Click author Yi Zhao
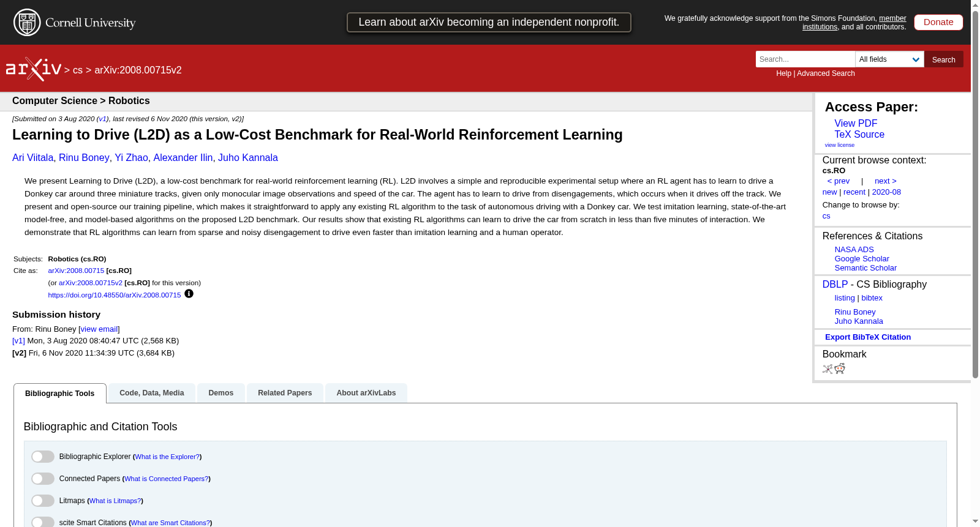980x527 pixels. click(x=131, y=158)
